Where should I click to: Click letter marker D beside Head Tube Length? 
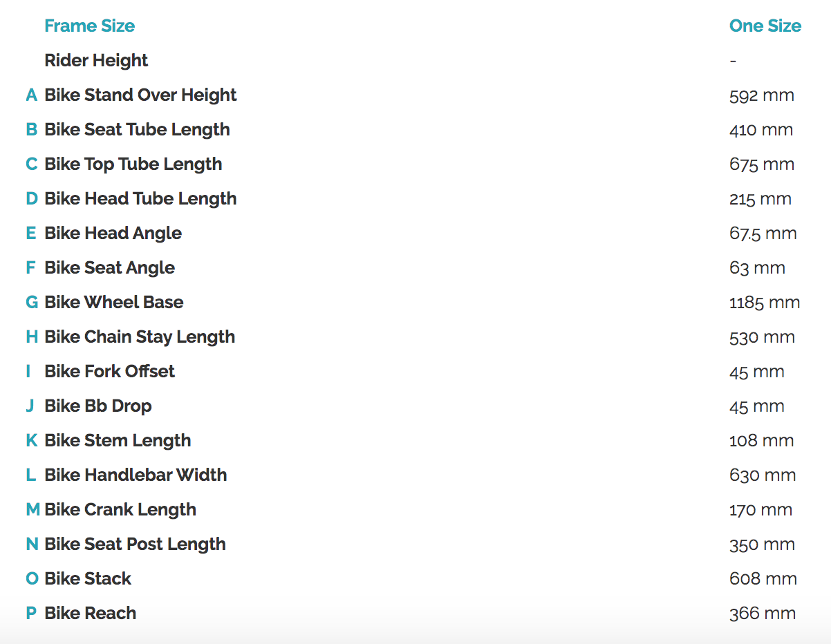click(x=31, y=199)
